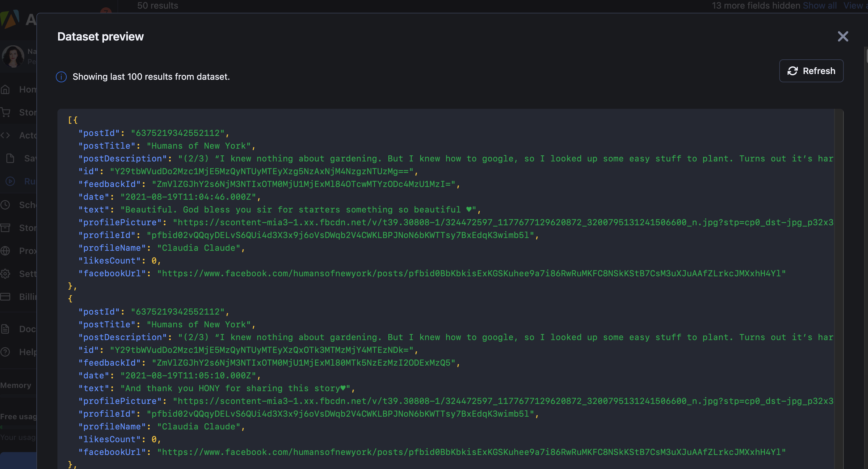Click the "Showing last 100 results from dataset." message
Screen dimensions: 868x469
(151, 77)
